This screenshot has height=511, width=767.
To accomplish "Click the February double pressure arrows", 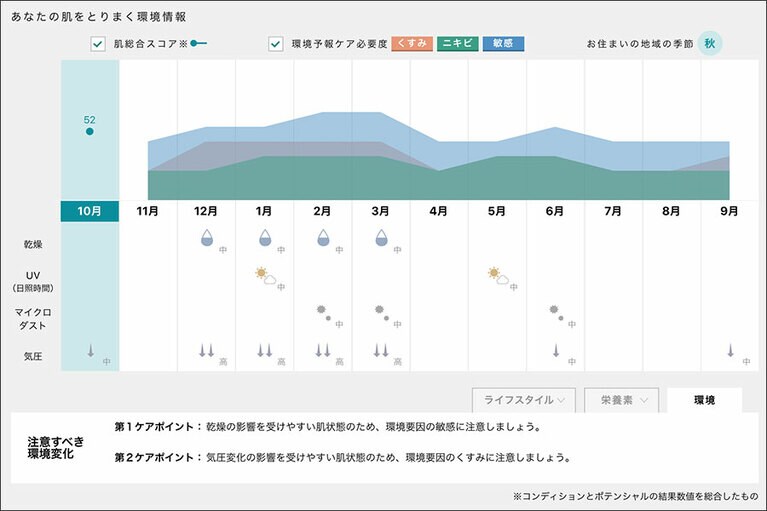I will [x=323, y=351].
